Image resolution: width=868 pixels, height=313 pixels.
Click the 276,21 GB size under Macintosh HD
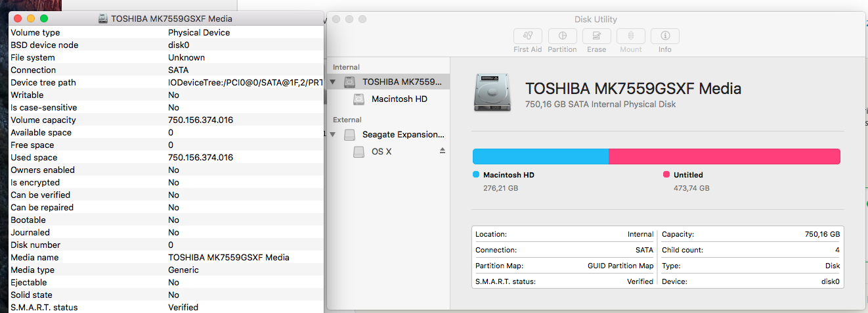tap(501, 188)
